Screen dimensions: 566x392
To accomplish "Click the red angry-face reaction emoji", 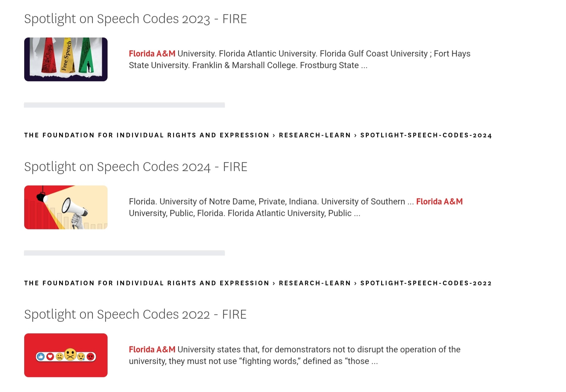I will [90, 356].
